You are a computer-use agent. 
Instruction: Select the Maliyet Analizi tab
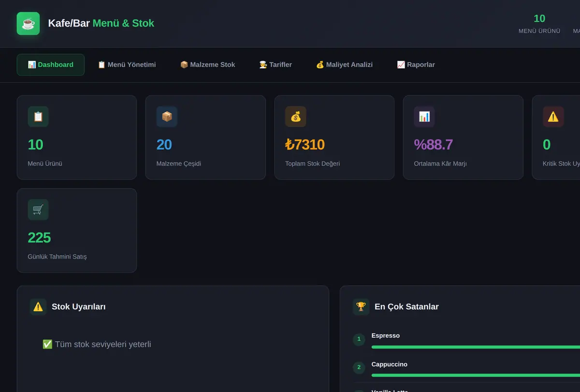pos(344,65)
